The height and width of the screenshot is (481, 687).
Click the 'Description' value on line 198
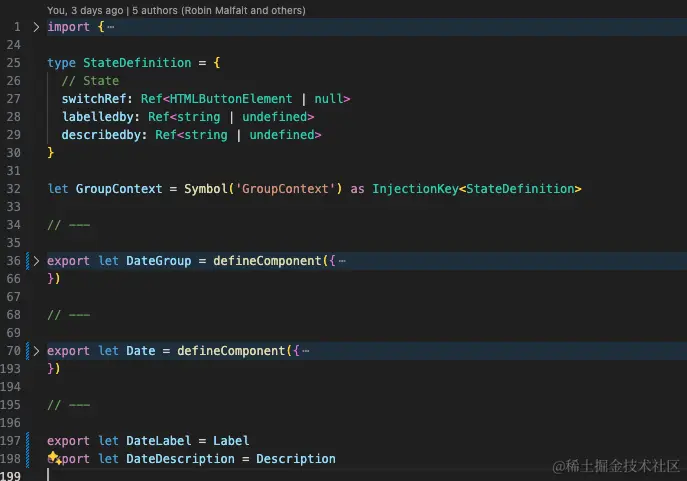296,459
